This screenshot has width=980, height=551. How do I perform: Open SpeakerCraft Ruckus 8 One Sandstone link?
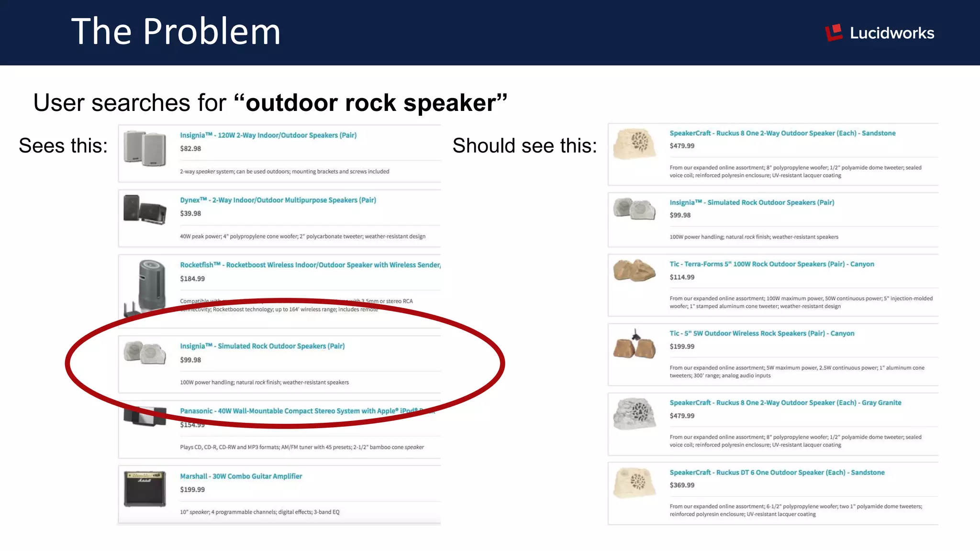[x=782, y=133]
